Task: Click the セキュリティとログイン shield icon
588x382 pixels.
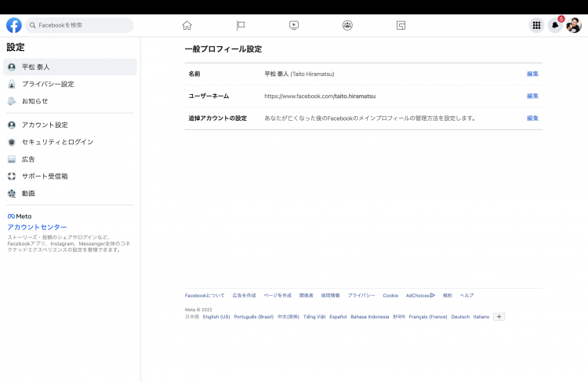Action: click(12, 142)
